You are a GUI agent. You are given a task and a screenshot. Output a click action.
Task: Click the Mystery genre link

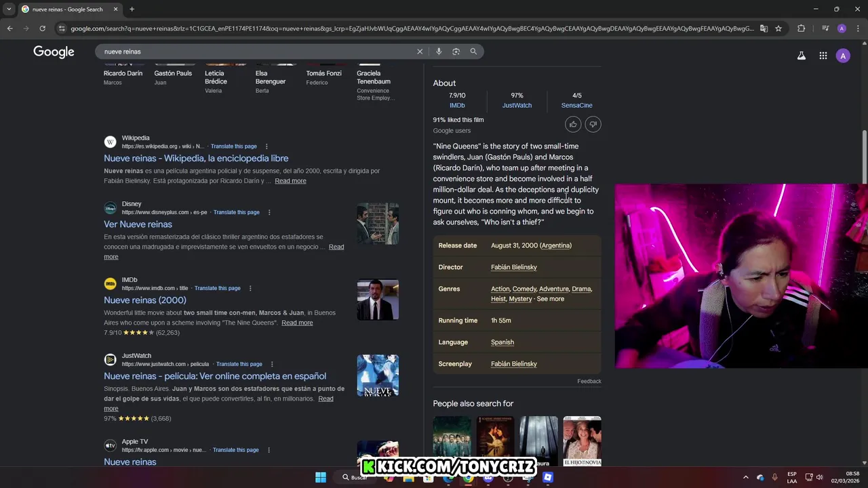point(520,299)
